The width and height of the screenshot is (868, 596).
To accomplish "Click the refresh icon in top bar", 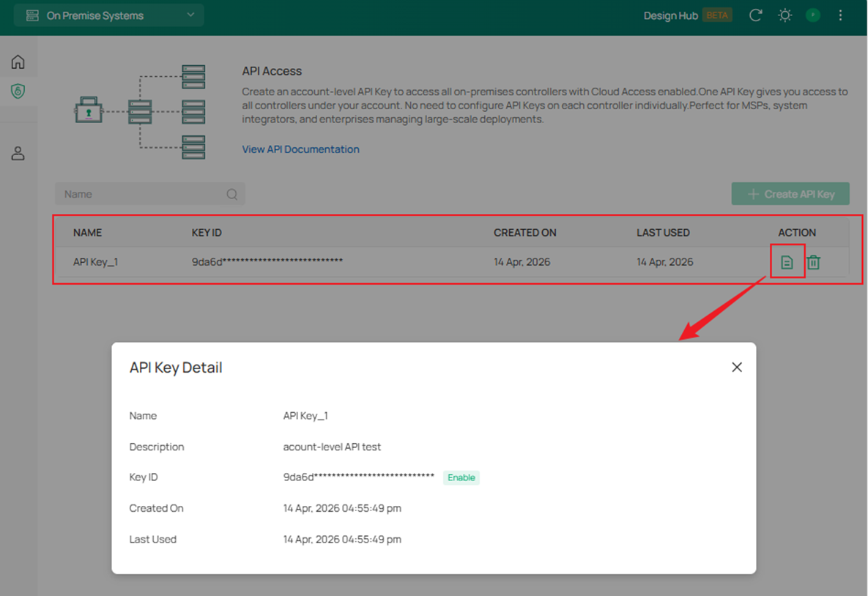I will click(756, 15).
